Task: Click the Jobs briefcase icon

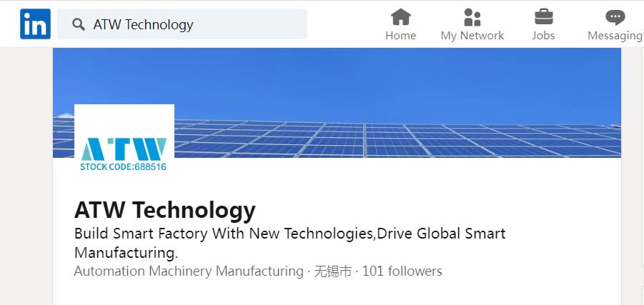Action: click(x=543, y=17)
